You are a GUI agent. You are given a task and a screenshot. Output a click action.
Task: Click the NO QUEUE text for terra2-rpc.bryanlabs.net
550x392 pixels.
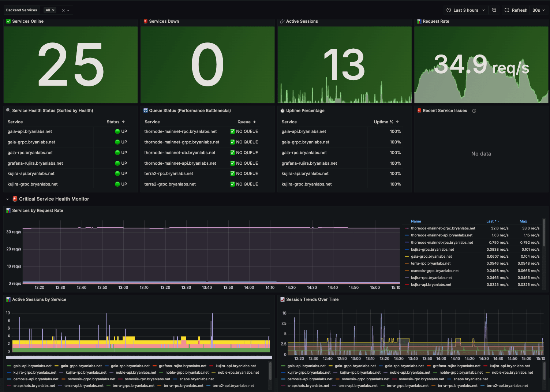coord(247,173)
